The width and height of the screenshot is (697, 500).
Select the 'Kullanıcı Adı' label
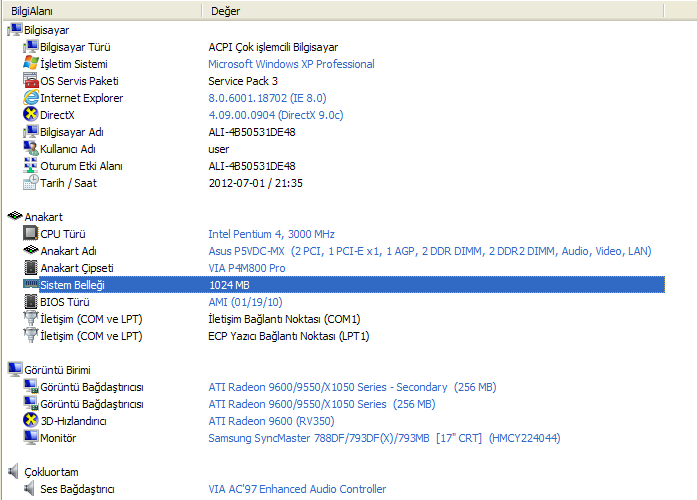point(68,149)
